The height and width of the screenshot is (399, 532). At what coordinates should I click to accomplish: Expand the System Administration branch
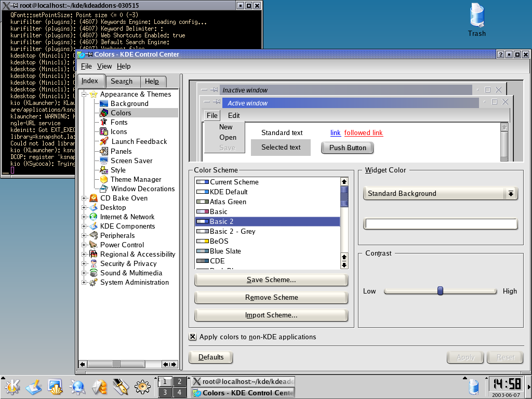pyautogui.click(x=84, y=282)
